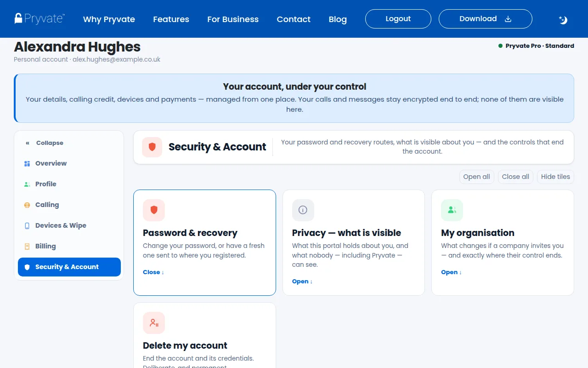Click the info icon on Privacy tile
The image size is (588, 368).
[x=303, y=210]
